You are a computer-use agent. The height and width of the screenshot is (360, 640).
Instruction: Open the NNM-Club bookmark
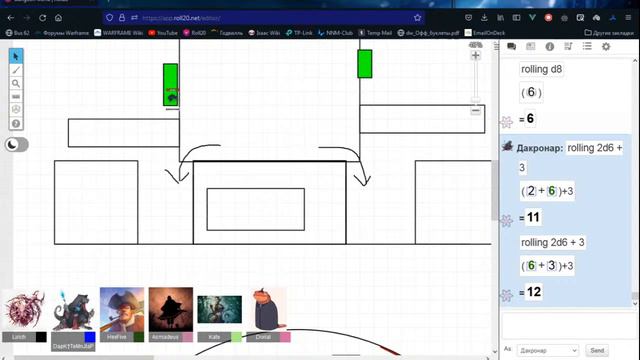click(x=335, y=33)
